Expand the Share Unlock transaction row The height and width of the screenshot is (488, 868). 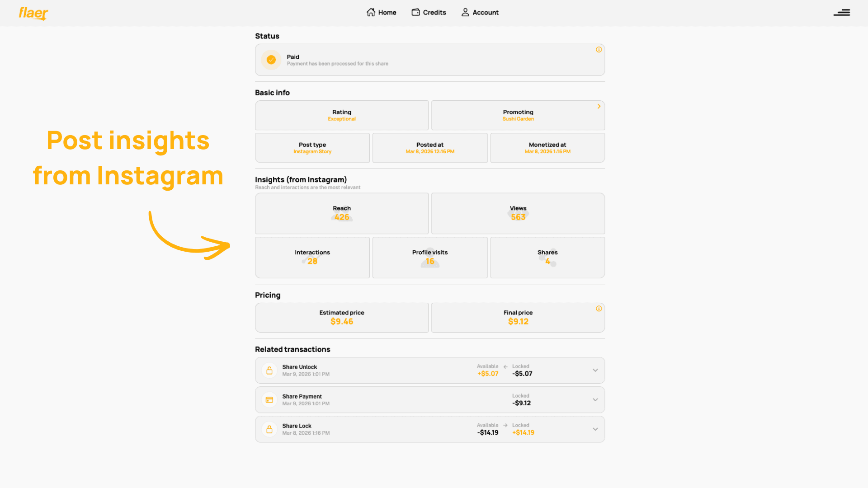[x=595, y=370]
